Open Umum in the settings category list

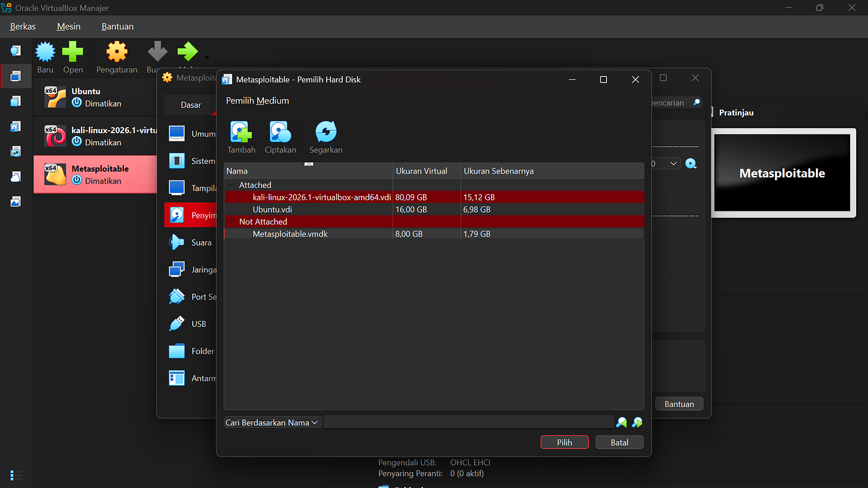point(192,133)
